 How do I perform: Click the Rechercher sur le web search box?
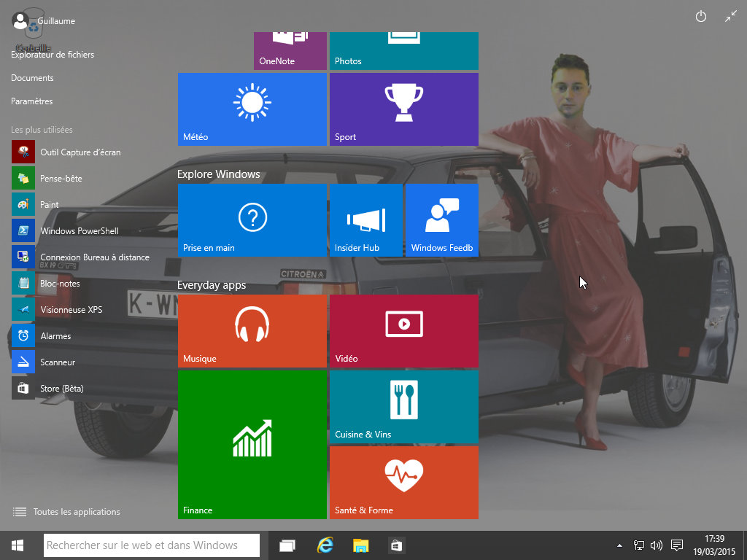tap(151, 545)
